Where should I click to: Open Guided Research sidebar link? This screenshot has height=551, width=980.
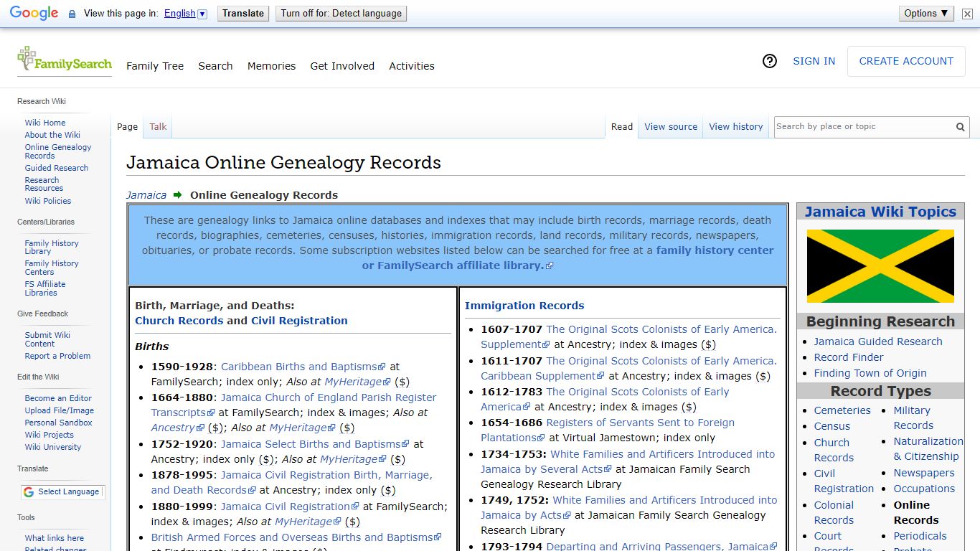click(57, 168)
